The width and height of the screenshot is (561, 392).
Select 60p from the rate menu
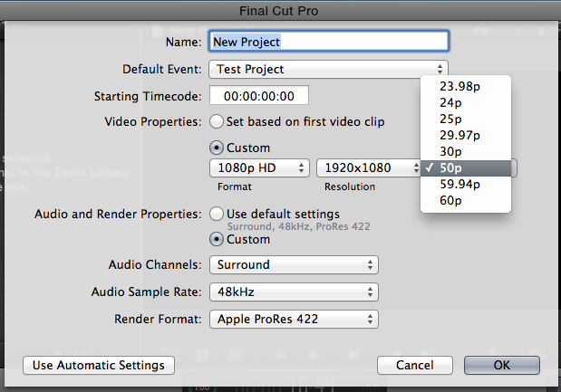(451, 200)
